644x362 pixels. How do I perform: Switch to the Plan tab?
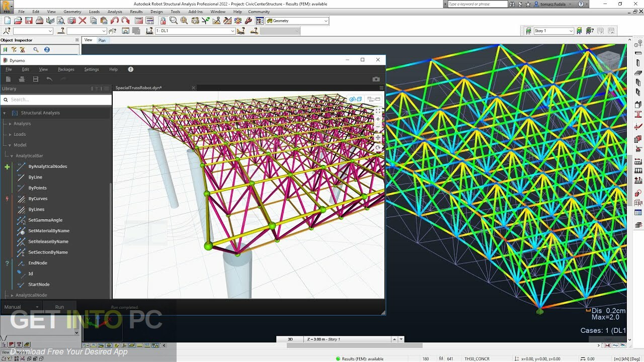point(102,40)
